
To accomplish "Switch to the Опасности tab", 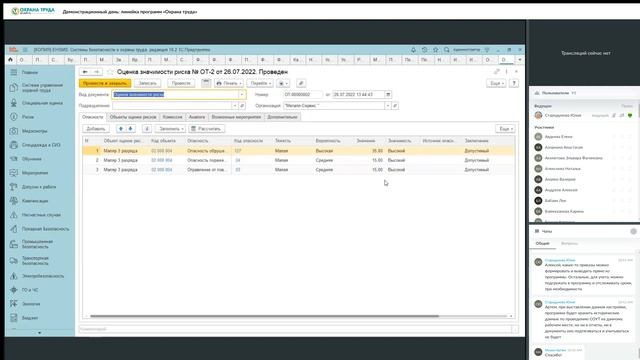I will click(x=93, y=117).
